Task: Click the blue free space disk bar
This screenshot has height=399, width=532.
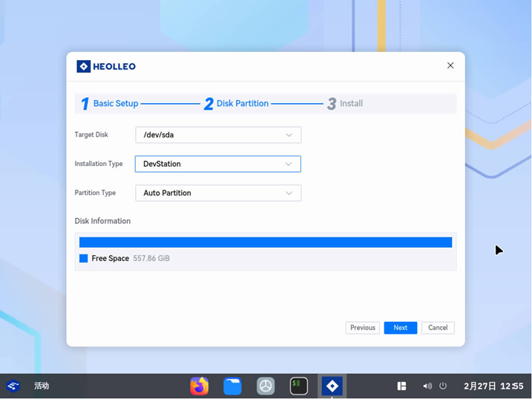Action: tap(266, 243)
